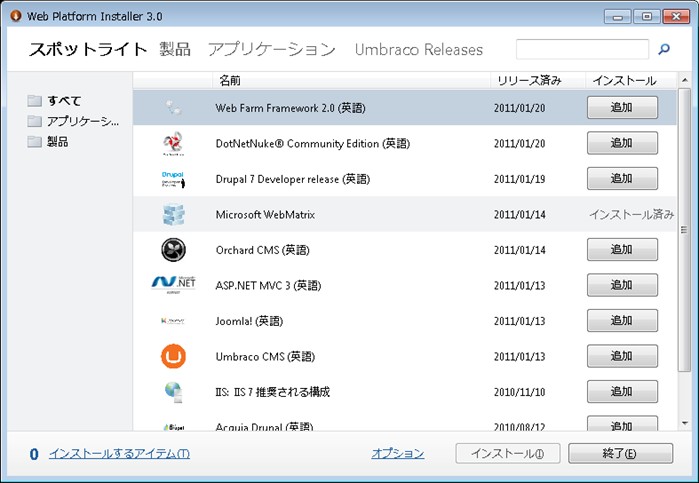The image size is (699, 483).
Task: Add DotNetNuke Community Edition with 追加
Action: coord(622,143)
